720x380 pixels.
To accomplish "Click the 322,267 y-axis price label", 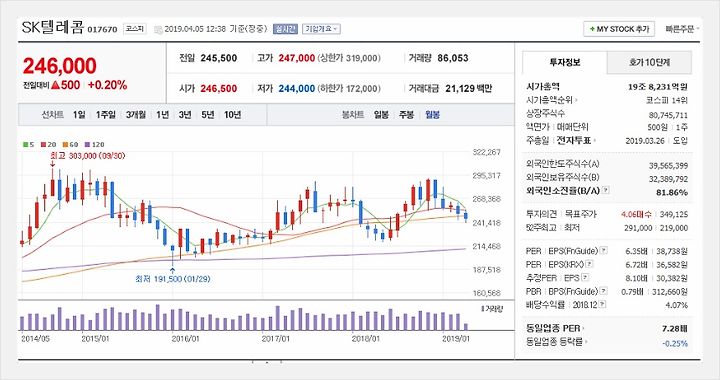I will tap(486, 152).
